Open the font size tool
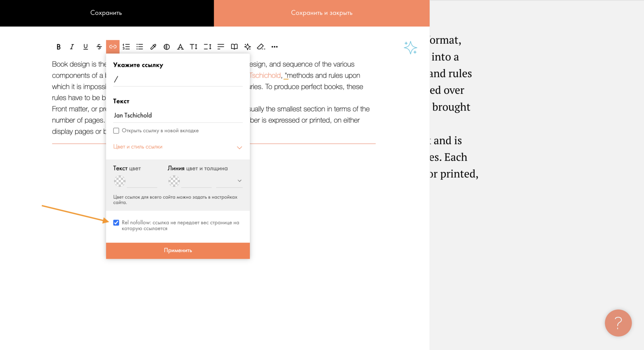 tap(194, 47)
